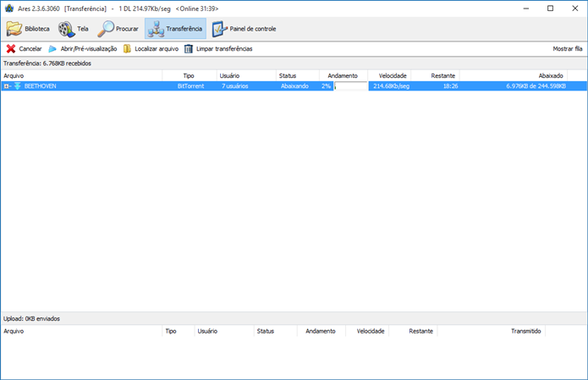Image resolution: width=588 pixels, height=380 pixels.
Task: Sort downloads by Velocidade column header
Action: (x=389, y=76)
